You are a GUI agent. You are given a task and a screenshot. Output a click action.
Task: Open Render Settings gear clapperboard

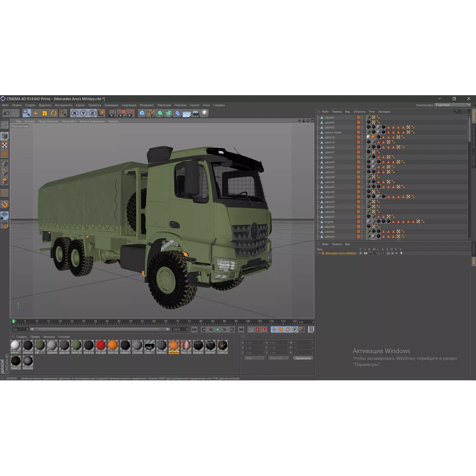coord(130,113)
